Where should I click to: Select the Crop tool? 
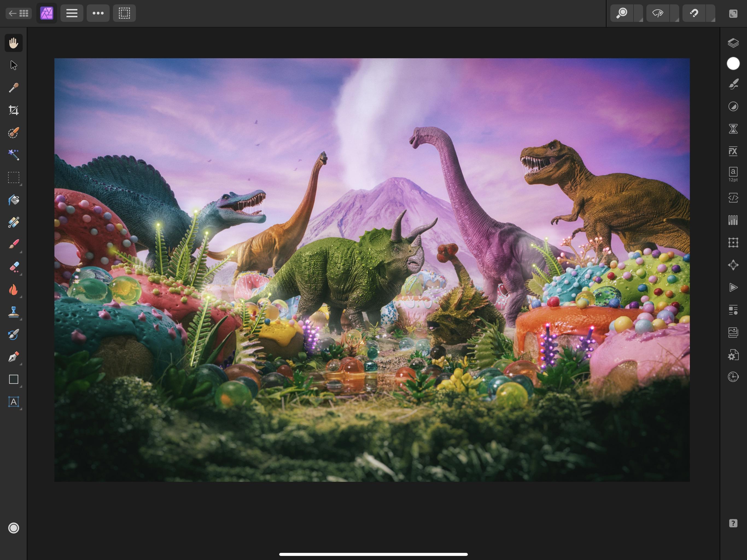point(13,110)
